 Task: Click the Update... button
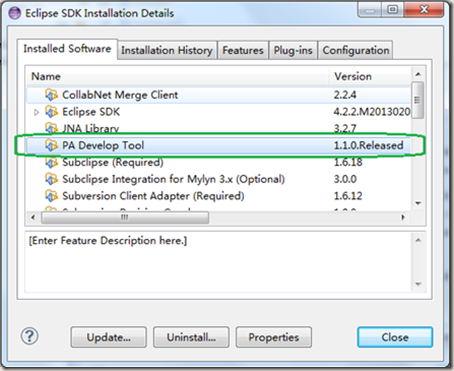[x=109, y=337]
